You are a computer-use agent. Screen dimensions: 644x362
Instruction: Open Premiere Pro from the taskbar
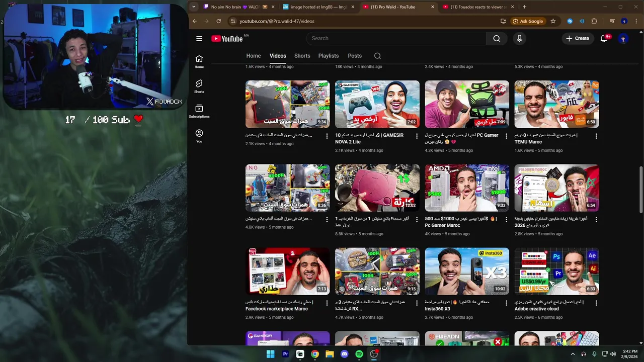(x=285, y=354)
